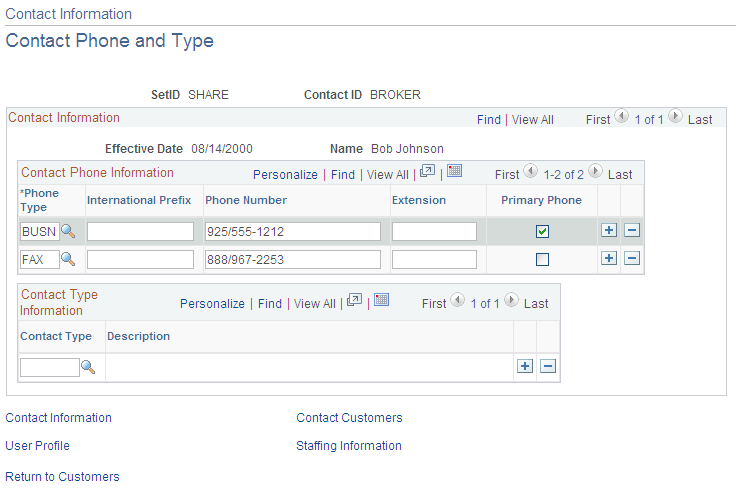Click Find in Contact Information header
The width and height of the screenshot is (741, 490).
click(489, 120)
